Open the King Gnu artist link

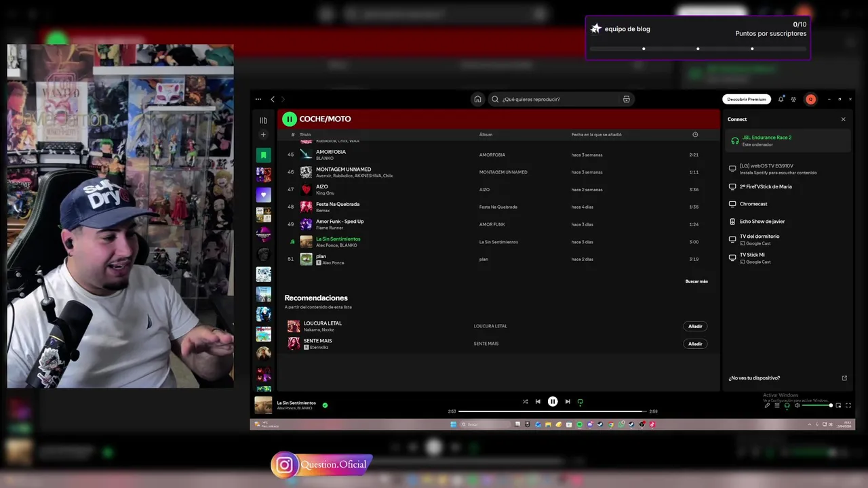pyautogui.click(x=325, y=193)
